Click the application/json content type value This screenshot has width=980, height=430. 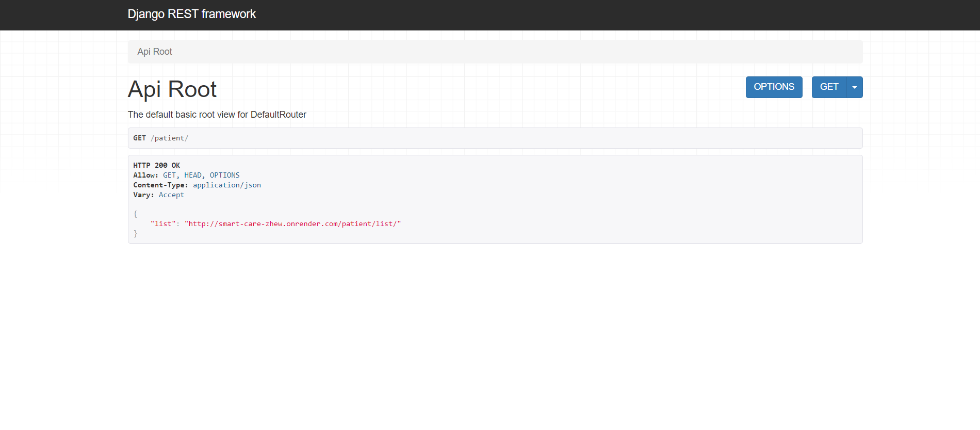pyautogui.click(x=227, y=185)
